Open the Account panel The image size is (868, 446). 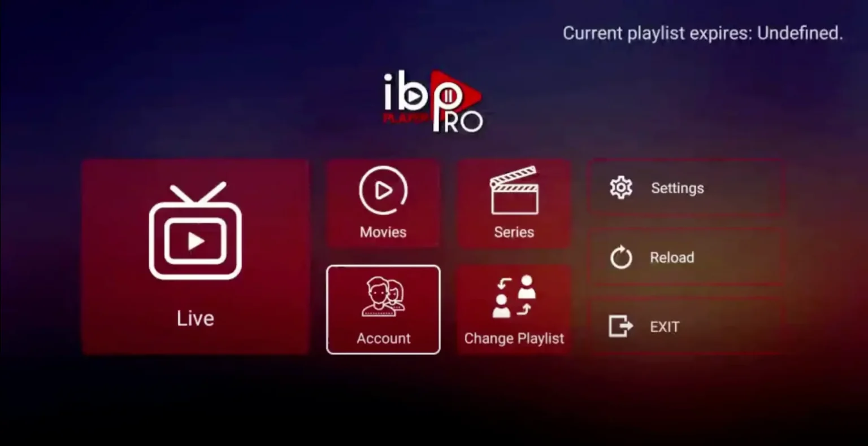[x=383, y=309]
